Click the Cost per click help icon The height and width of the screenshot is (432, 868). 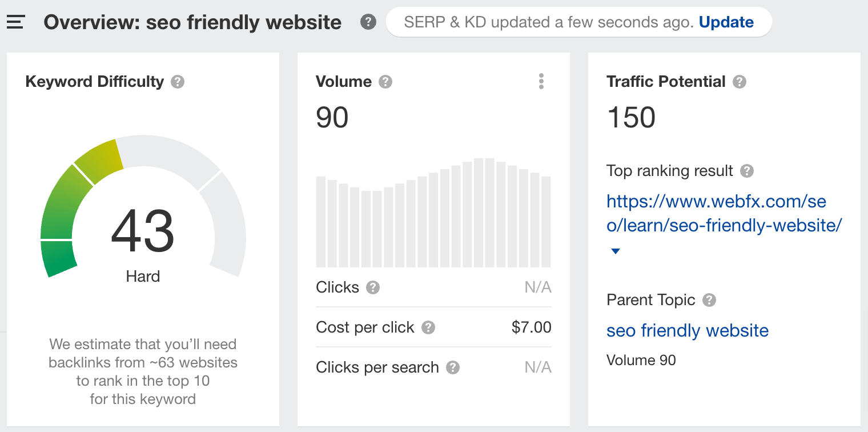coord(428,327)
